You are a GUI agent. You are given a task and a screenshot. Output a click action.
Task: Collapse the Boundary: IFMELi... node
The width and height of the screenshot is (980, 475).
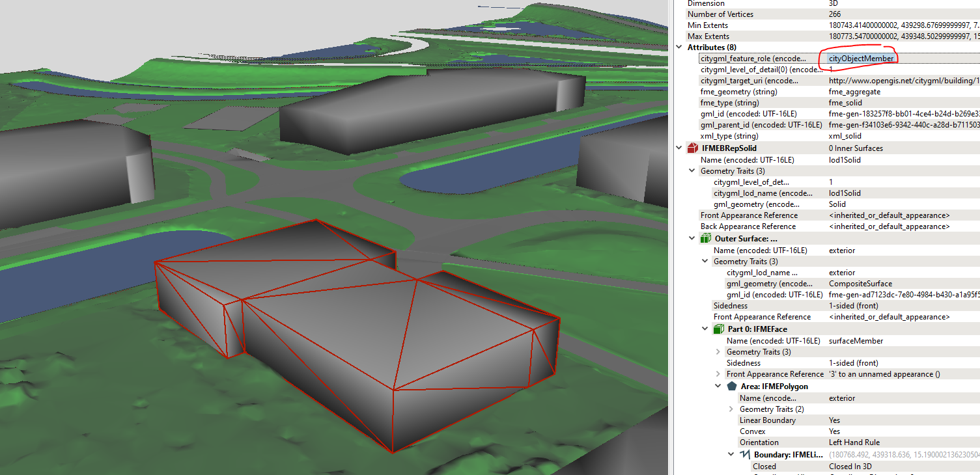(731, 454)
